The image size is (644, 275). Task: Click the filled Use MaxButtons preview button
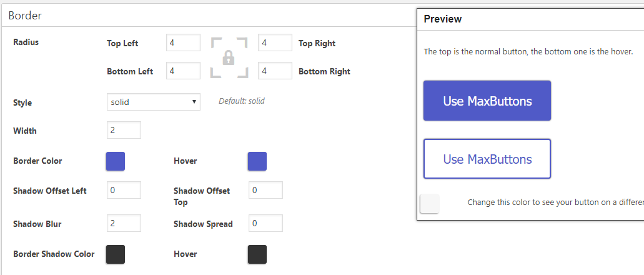coord(487,101)
